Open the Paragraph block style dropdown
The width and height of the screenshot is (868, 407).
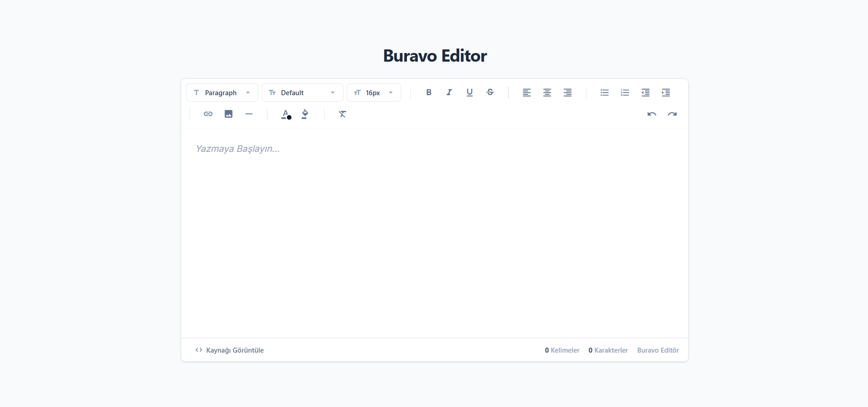(x=222, y=92)
